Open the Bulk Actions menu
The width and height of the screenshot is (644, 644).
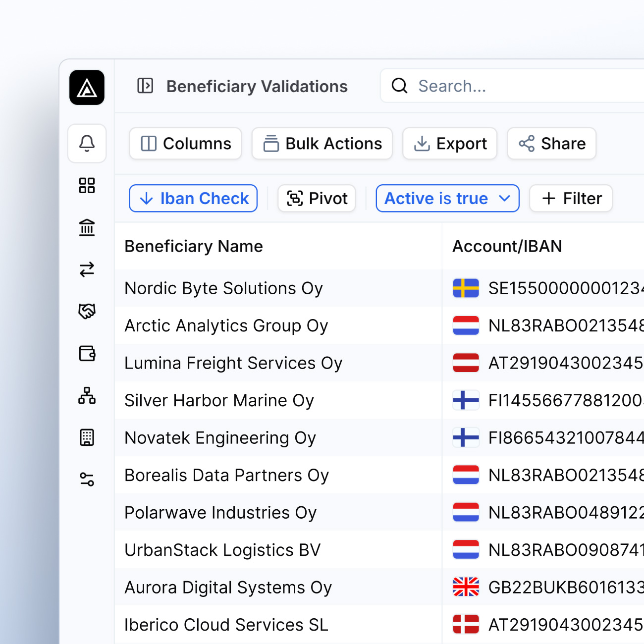tap(322, 144)
